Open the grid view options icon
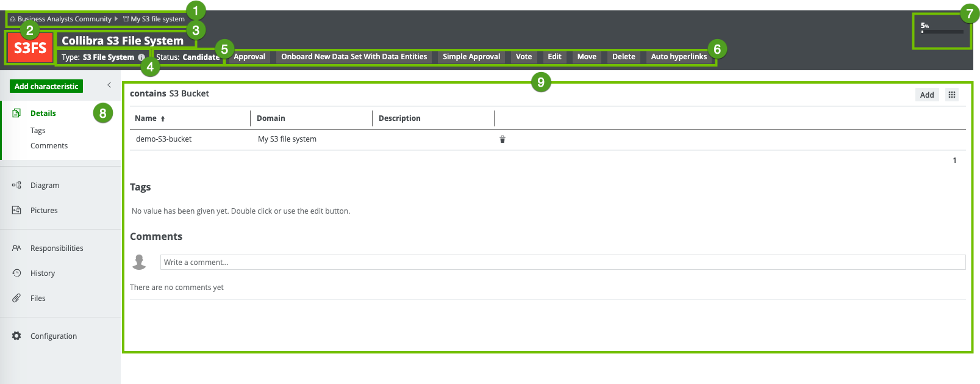Screen dimensions: 980x384 pos(952,95)
